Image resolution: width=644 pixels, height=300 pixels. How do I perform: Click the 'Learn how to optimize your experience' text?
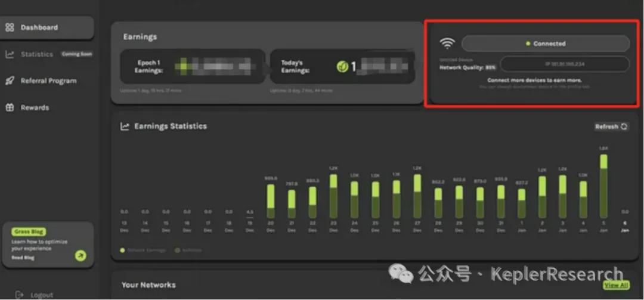click(39, 245)
